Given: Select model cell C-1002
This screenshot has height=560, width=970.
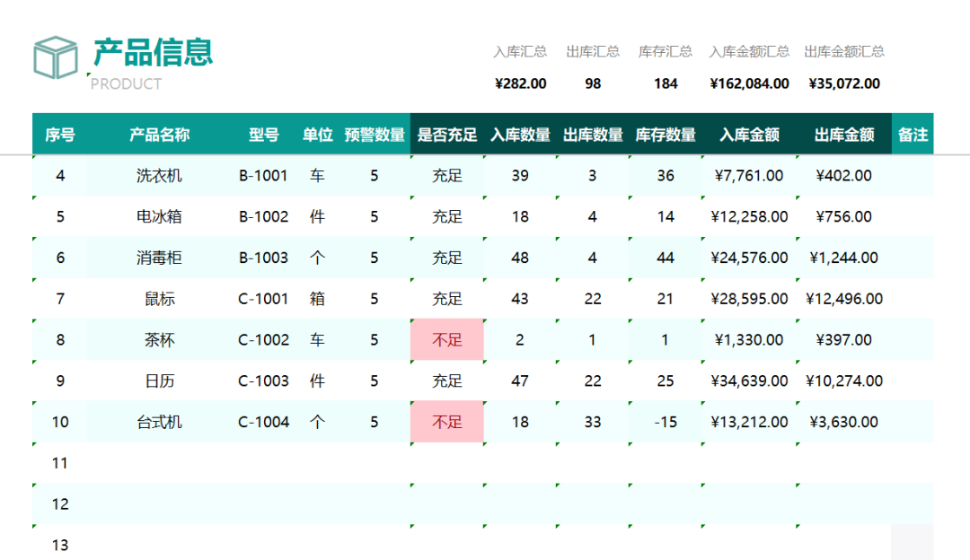Looking at the screenshot, I should (x=263, y=340).
